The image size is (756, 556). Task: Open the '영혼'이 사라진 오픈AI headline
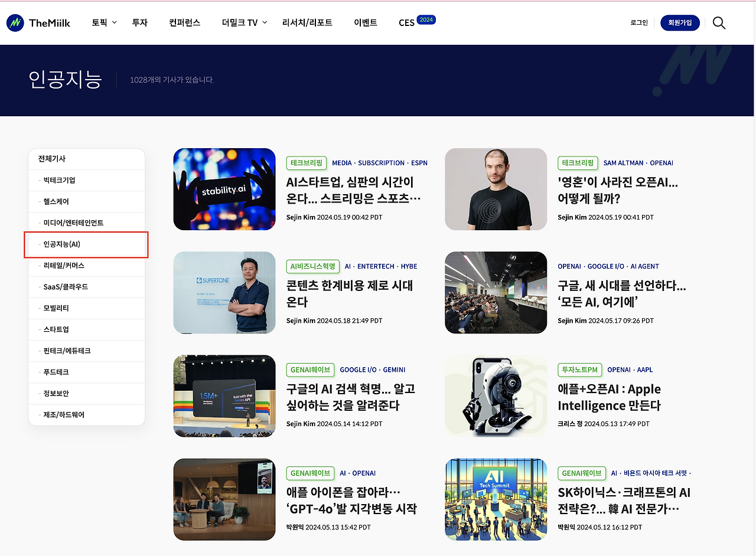[x=618, y=190]
